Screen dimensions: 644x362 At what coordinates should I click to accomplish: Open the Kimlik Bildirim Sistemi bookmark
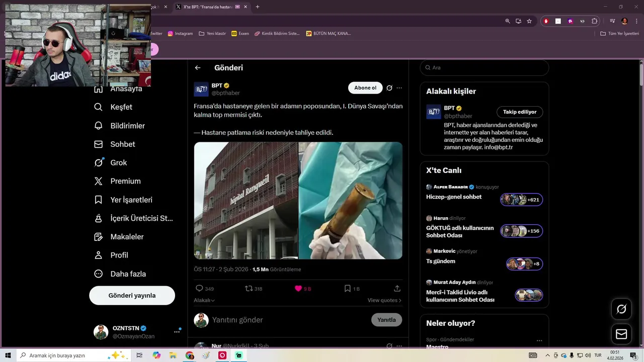click(x=277, y=34)
